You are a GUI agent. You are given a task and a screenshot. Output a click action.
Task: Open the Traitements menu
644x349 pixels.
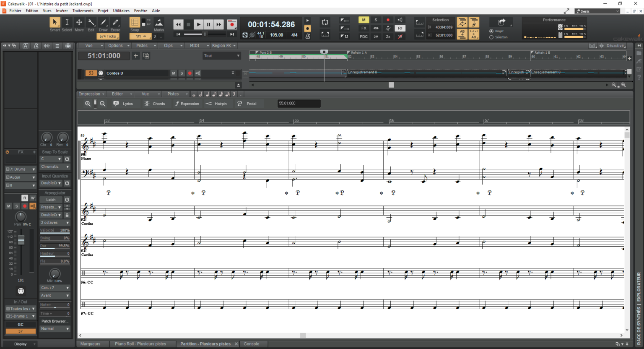(84, 10)
